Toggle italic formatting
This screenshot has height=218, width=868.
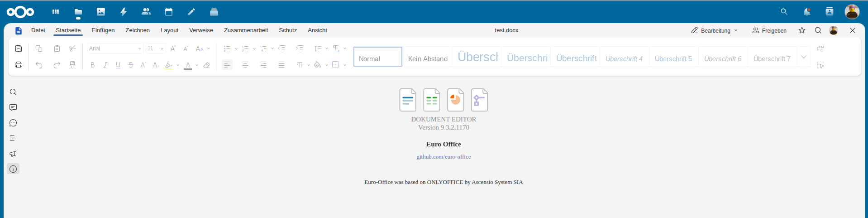(x=105, y=65)
